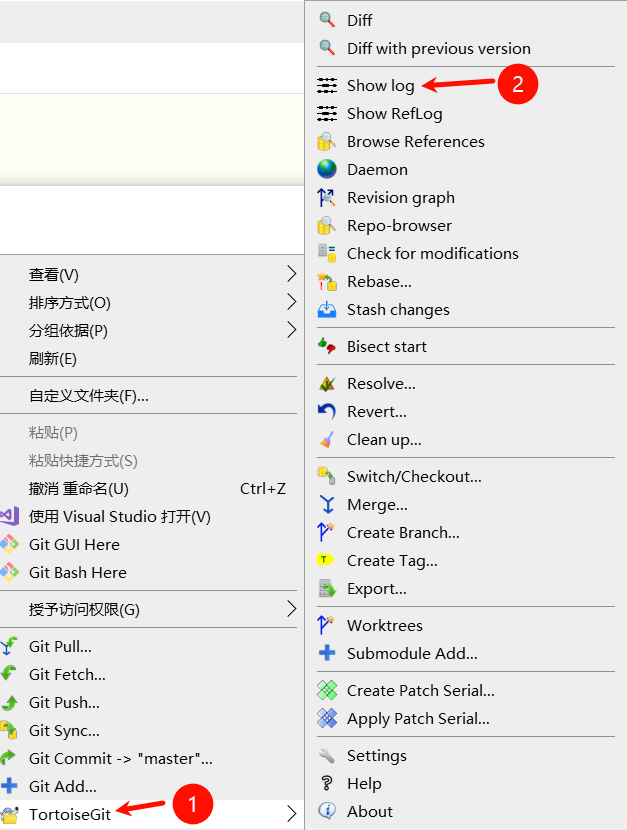The width and height of the screenshot is (627, 830).
Task: Click the Browse References icon
Action: click(x=327, y=141)
